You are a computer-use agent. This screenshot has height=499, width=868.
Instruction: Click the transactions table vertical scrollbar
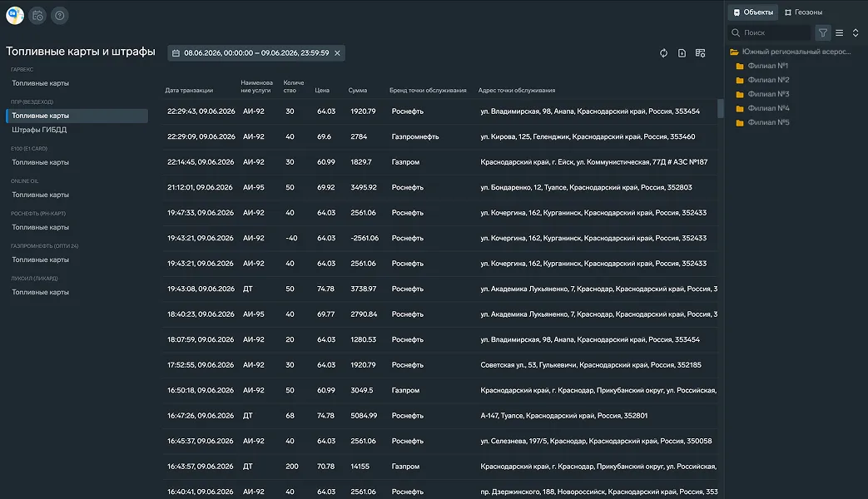[x=720, y=108]
